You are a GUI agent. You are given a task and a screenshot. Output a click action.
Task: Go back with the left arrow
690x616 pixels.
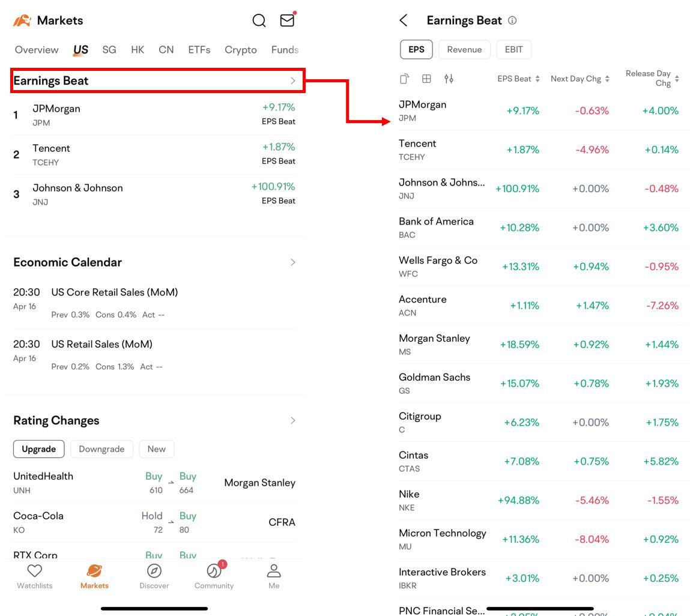coord(404,20)
